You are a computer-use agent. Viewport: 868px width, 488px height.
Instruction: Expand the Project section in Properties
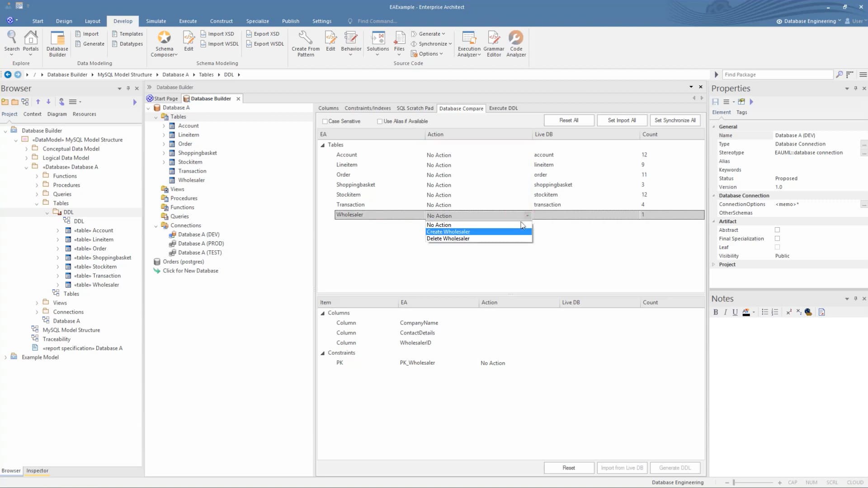714,264
